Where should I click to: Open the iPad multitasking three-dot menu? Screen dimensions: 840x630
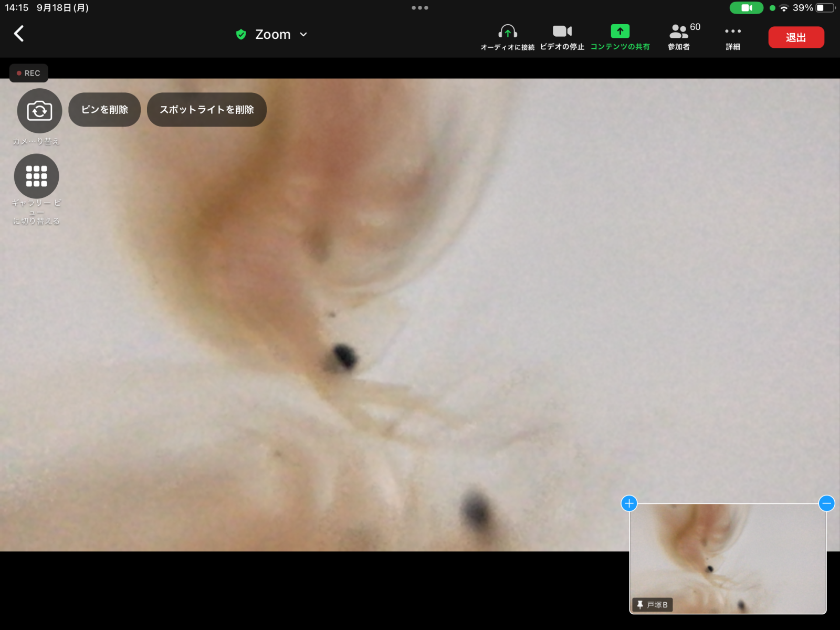click(420, 8)
